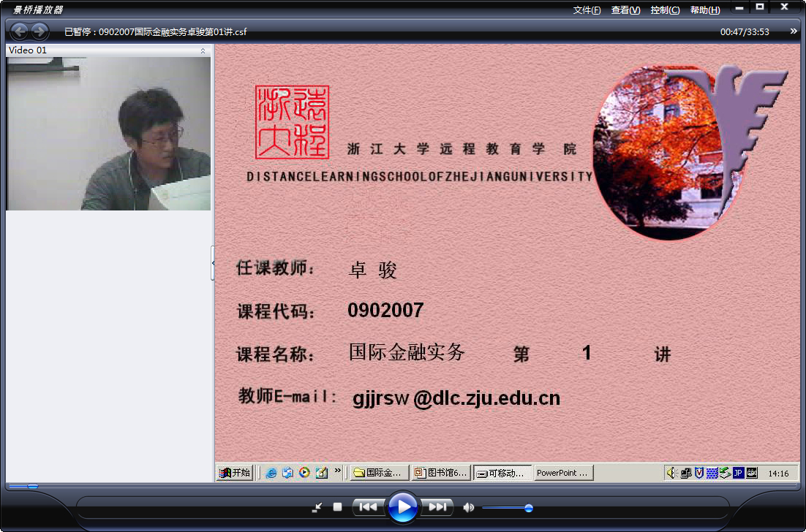Click the PowerPoint taskbar button in the slide
The height and width of the screenshot is (532, 806).
[564, 473]
